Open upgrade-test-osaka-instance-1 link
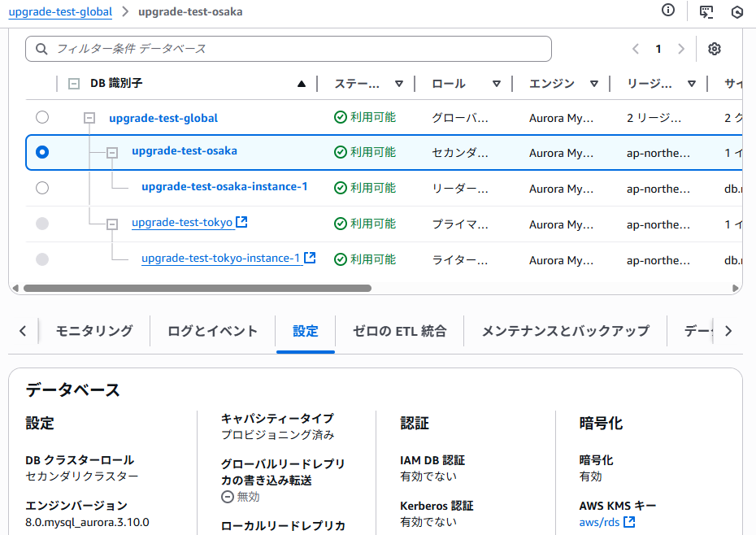 224,187
